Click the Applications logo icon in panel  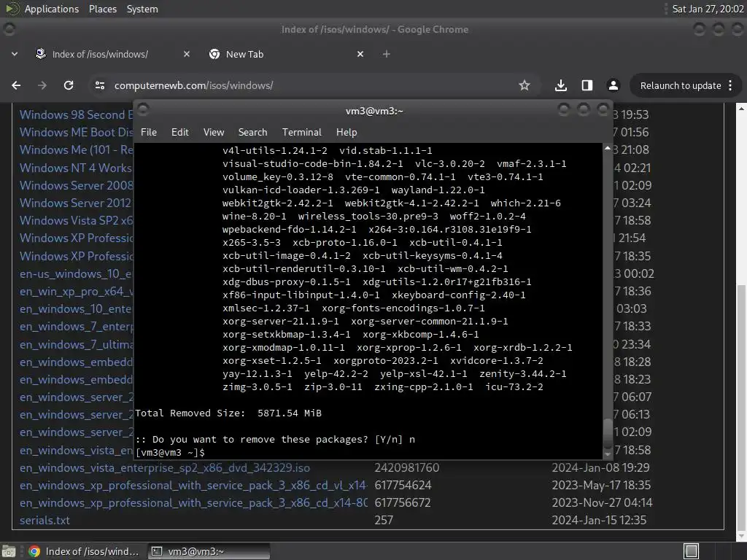click(12, 9)
